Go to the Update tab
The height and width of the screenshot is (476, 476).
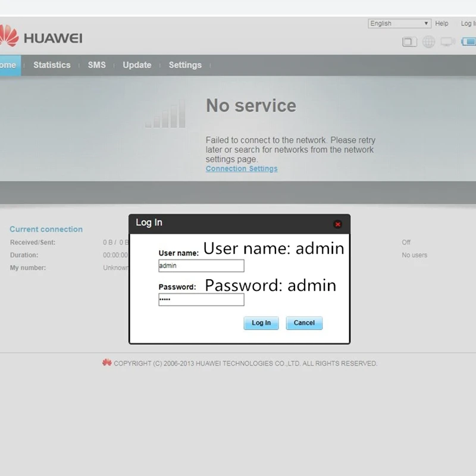[137, 65]
